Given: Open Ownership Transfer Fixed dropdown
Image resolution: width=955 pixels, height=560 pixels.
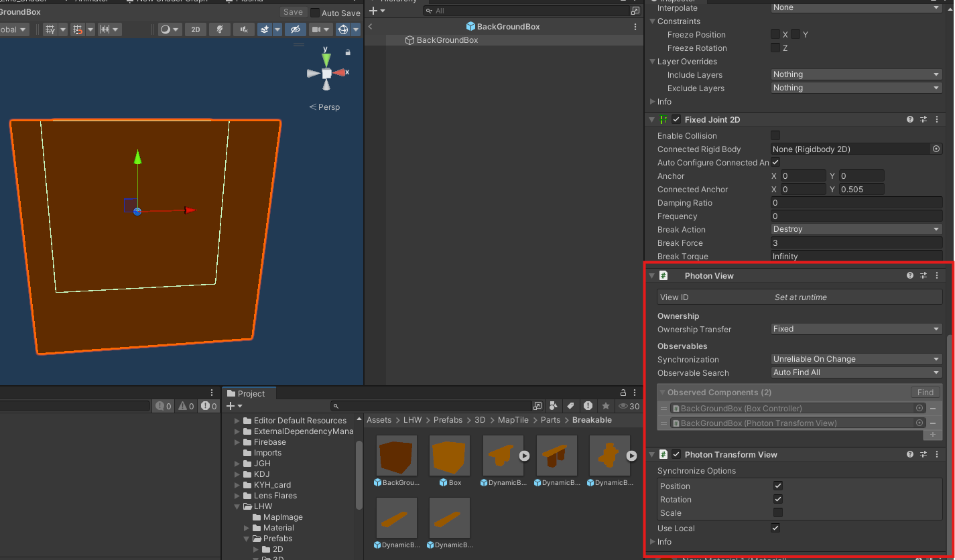Looking at the screenshot, I should (x=856, y=329).
